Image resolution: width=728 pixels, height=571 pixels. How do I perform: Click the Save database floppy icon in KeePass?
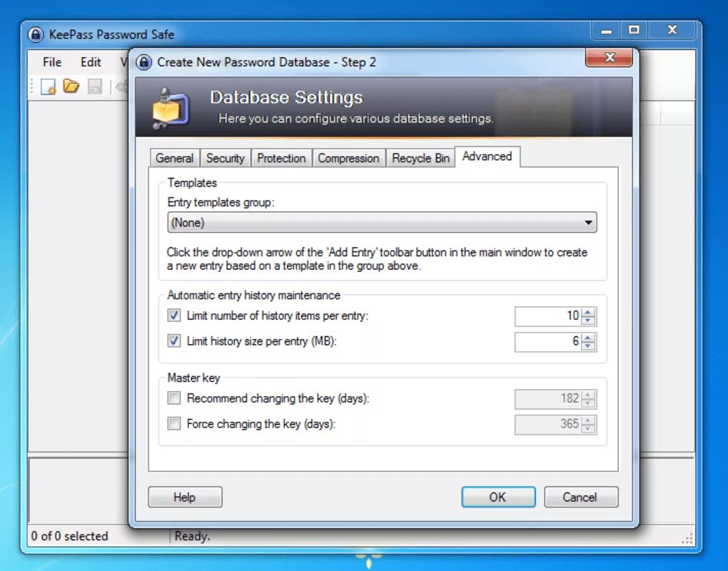tap(95, 87)
